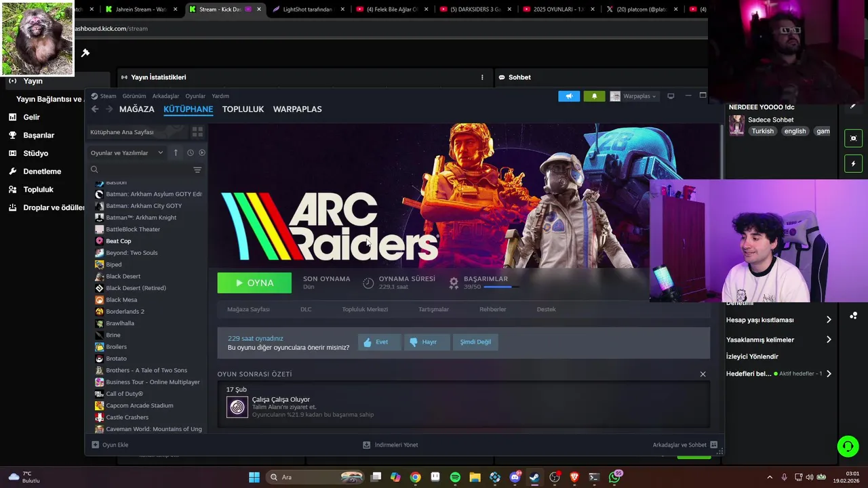Open Tartışmalar link
This screenshot has height=488, width=868.
(433, 309)
